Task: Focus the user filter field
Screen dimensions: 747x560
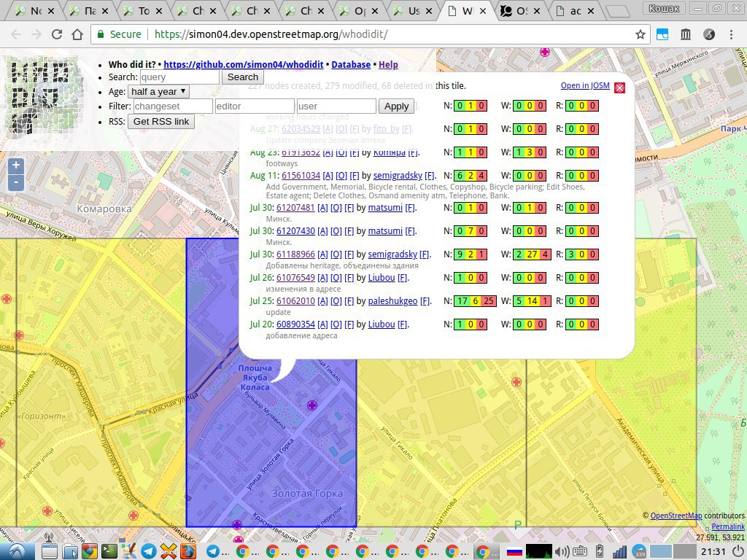Action: point(336,106)
